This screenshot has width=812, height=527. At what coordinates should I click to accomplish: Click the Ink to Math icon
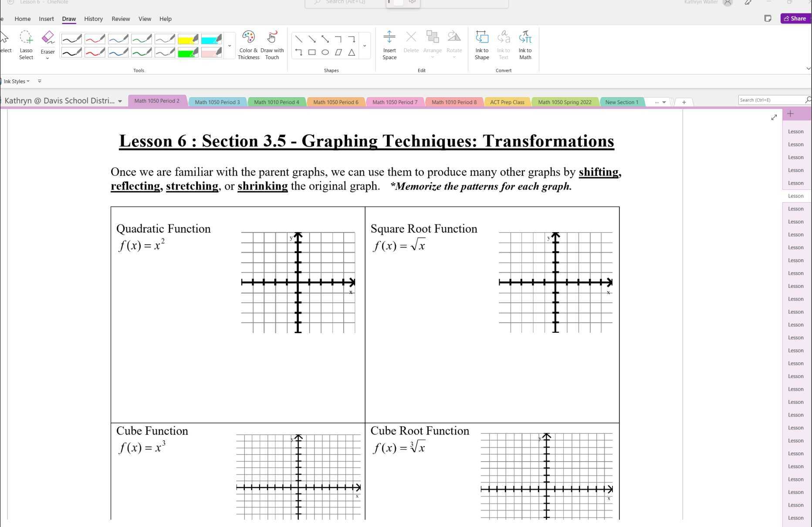(x=525, y=45)
